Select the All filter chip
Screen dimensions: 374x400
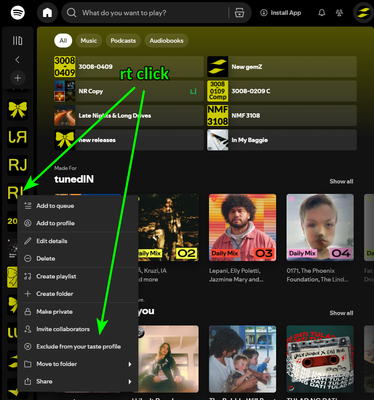[63, 41]
